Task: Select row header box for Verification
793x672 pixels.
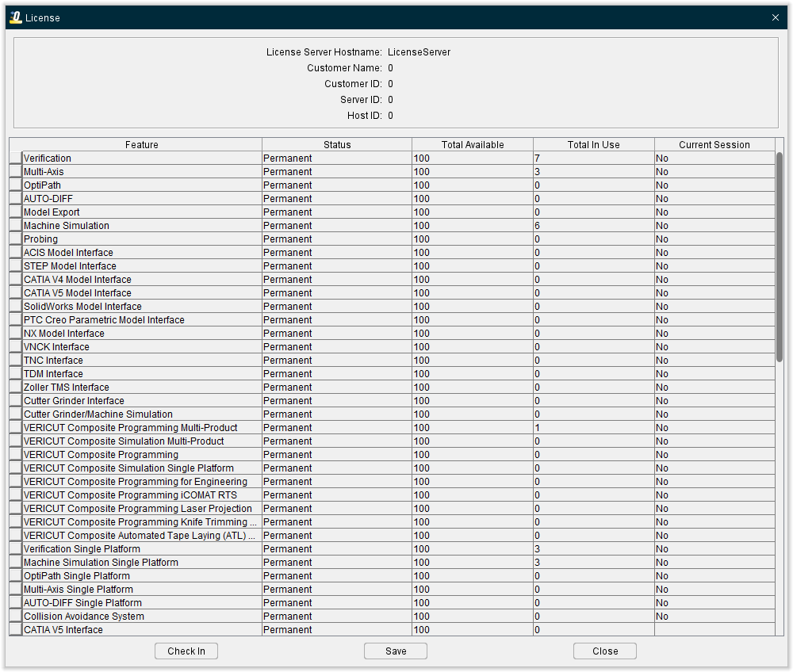Action: 15,158
